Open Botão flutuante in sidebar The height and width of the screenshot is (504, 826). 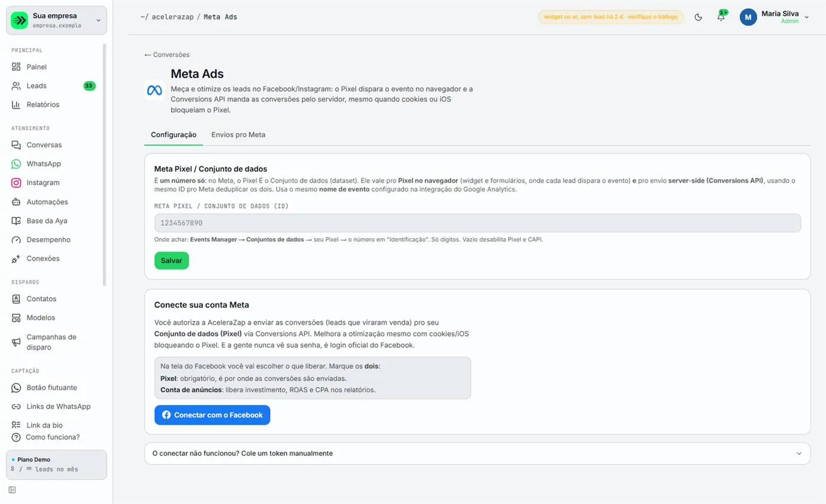tap(53, 387)
